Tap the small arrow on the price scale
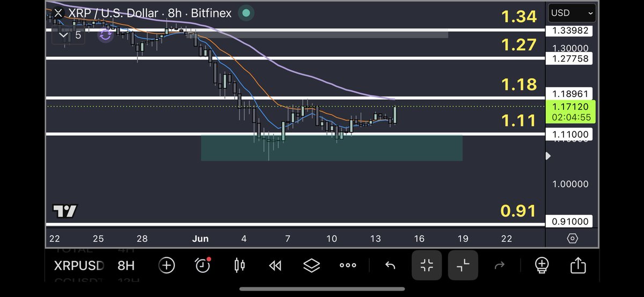 [x=548, y=156]
